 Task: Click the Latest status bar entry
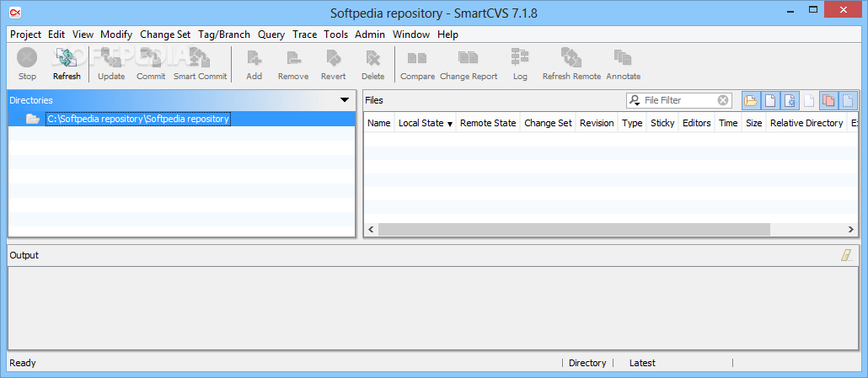(x=642, y=363)
